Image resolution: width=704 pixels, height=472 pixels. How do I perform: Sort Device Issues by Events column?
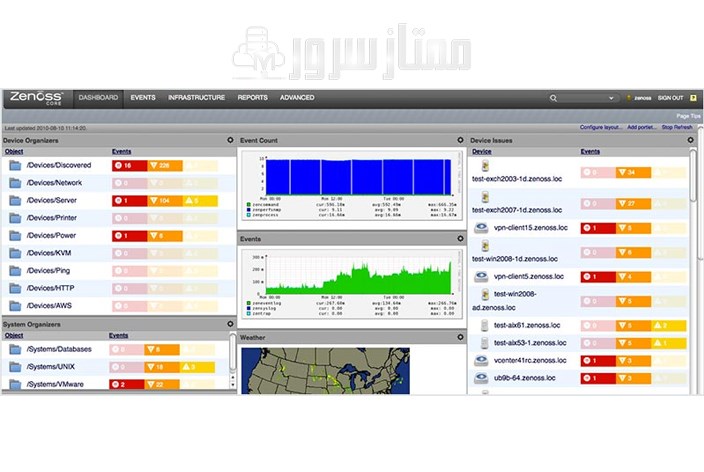pos(590,152)
